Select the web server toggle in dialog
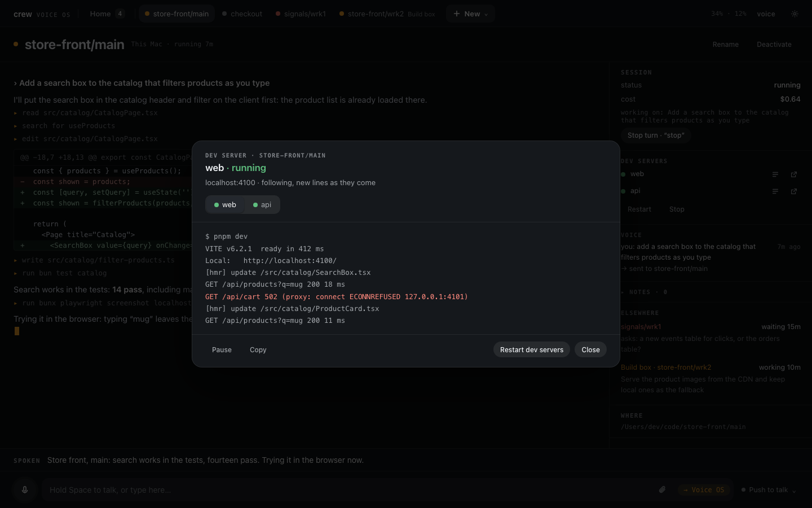Viewport: 812px width, 508px height. tap(225, 204)
